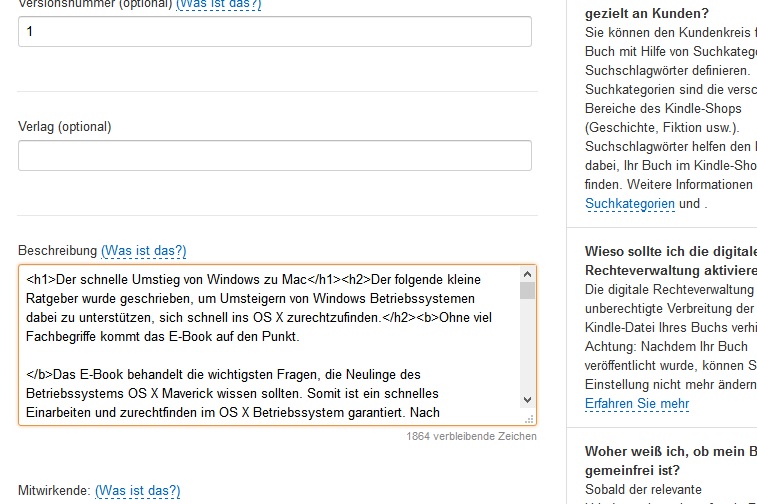Focus the version number field containing 1
This screenshot has height=504, width=757.
pos(274,32)
